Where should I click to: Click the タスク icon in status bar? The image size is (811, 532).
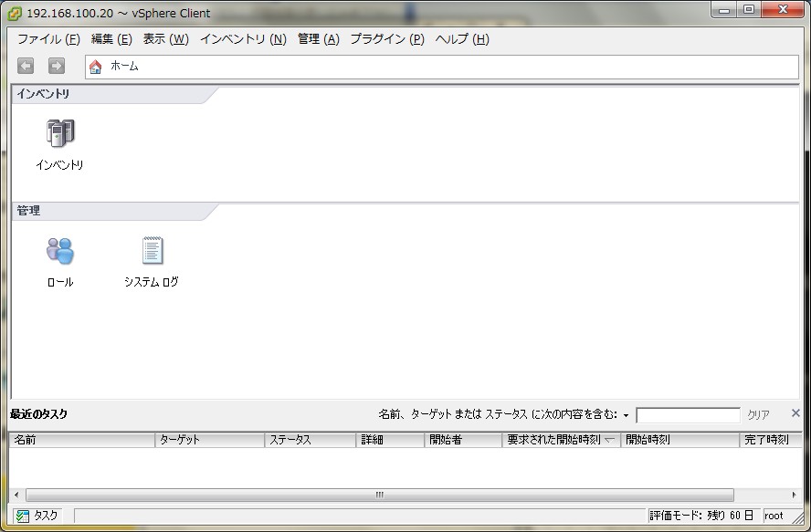(22, 516)
